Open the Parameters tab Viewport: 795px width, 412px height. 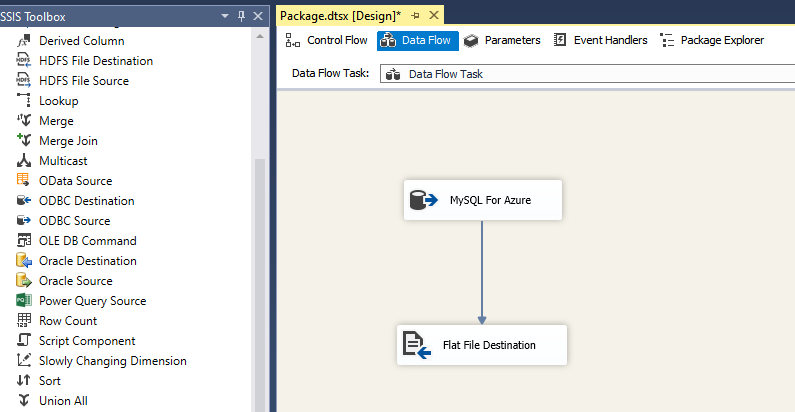[502, 41]
